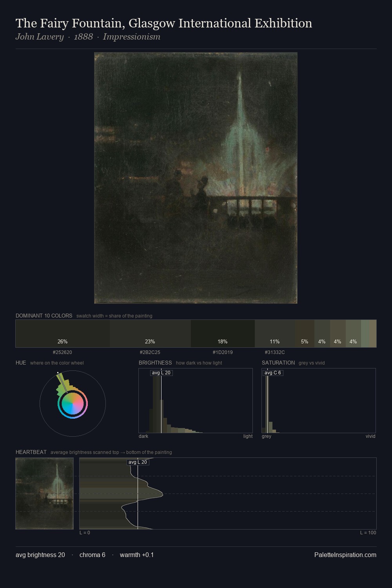Image resolution: width=392 pixels, height=588 pixels.
Task: Click the avg C 6 label
Action: click(x=273, y=373)
